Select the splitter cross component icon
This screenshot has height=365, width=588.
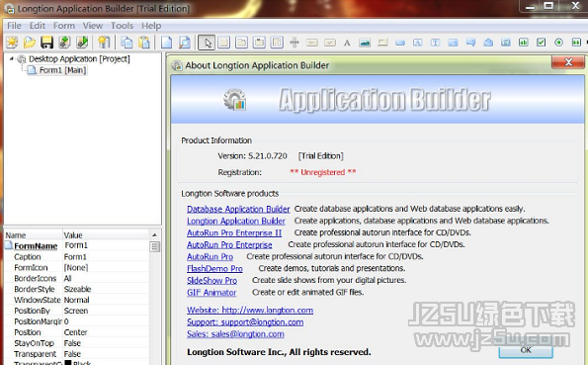click(x=294, y=43)
